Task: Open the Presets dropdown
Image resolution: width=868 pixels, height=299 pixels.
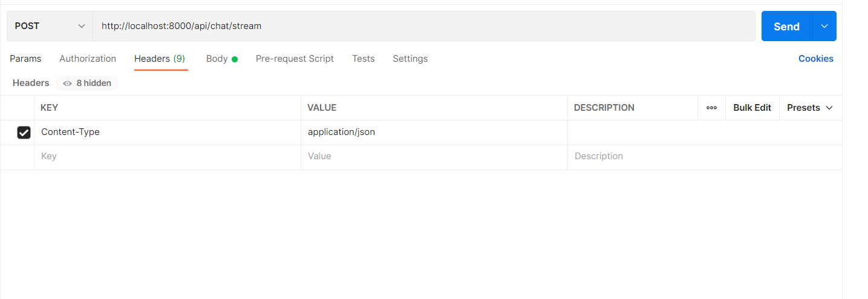Action: tap(810, 108)
